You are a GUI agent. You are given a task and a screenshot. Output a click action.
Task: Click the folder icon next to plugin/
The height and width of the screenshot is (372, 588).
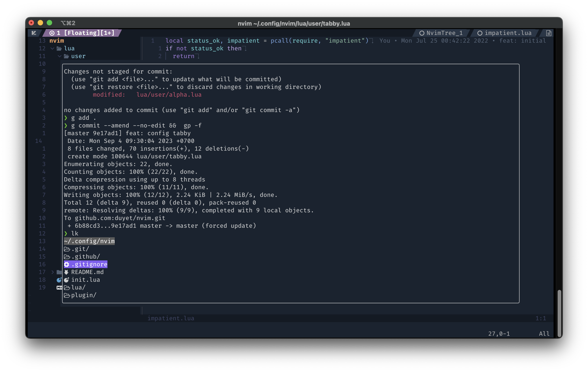click(67, 295)
